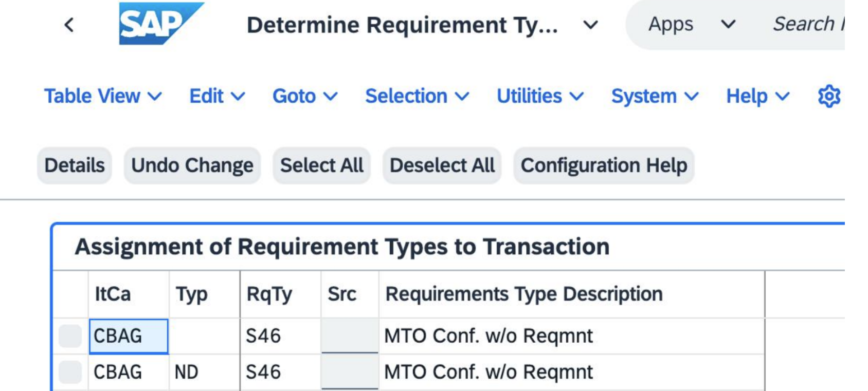The height and width of the screenshot is (391, 868).
Task: Open the Utilities menu
Action: (x=540, y=96)
